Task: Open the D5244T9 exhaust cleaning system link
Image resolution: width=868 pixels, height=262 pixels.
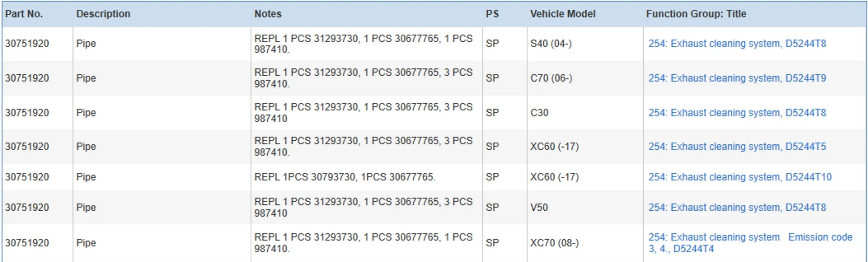Action: pyautogui.click(x=737, y=78)
